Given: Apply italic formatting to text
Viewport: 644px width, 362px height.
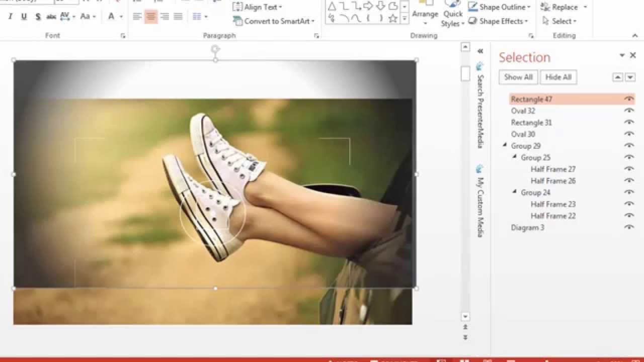Looking at the screenshot, I should [x=10, y=17].
